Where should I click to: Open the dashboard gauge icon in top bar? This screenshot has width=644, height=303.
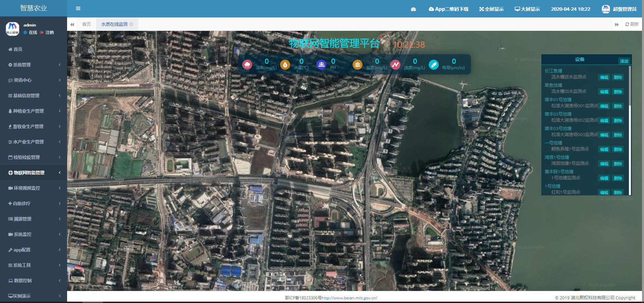click(413, 9)
